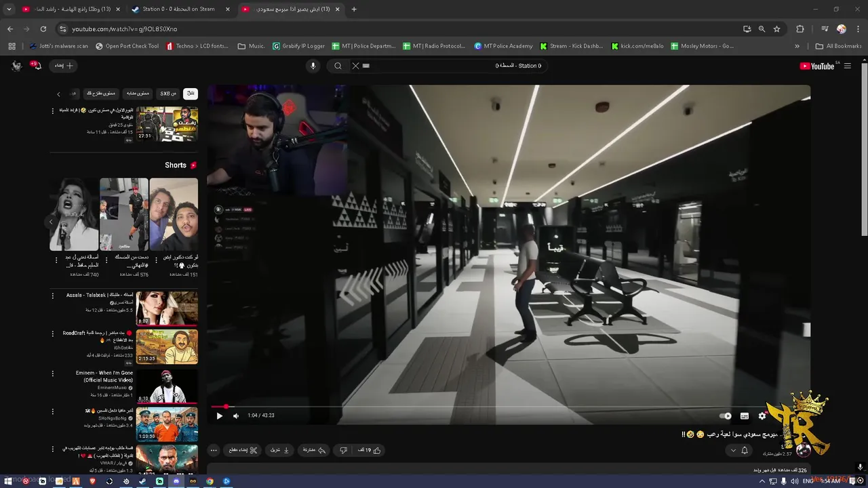Open options menu for Eminem video
868x488 pixels.
pyautogui.click(x=53, y=373)
